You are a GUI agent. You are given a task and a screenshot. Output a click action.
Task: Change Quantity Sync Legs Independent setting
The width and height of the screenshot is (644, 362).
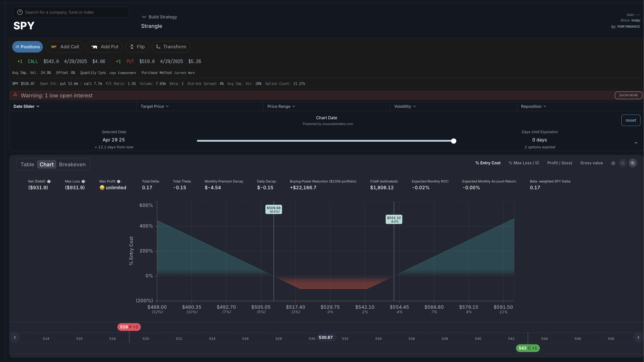click(x=123, y=73)
